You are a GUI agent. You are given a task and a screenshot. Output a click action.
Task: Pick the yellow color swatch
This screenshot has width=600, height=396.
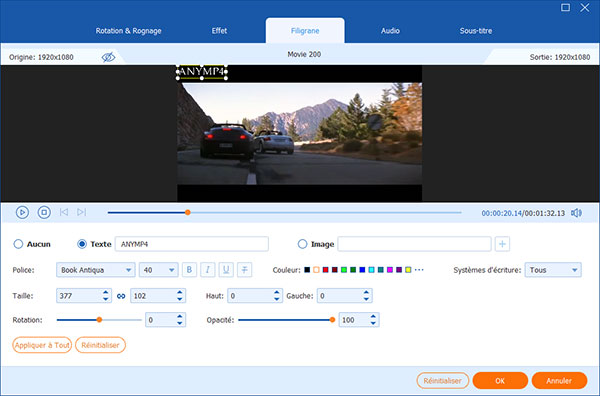tap(408, 270)
